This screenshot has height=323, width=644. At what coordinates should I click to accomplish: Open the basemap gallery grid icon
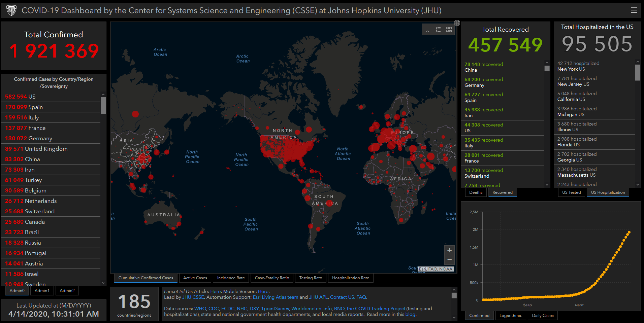449,30
